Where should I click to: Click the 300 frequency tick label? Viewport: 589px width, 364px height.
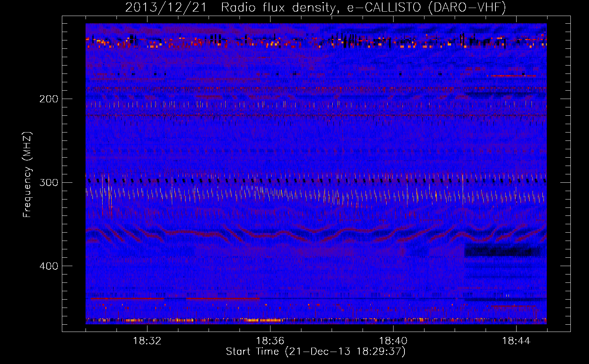[49, 182]
